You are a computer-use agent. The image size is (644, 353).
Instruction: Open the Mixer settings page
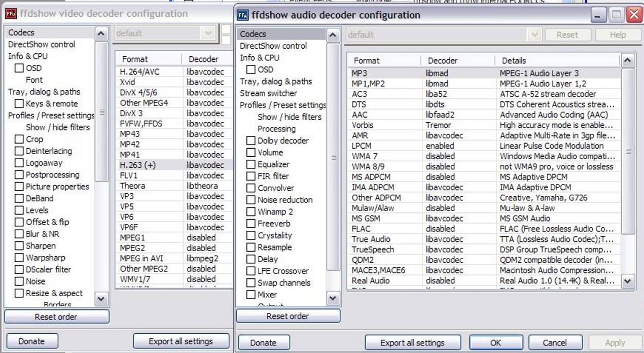(267, 295)
